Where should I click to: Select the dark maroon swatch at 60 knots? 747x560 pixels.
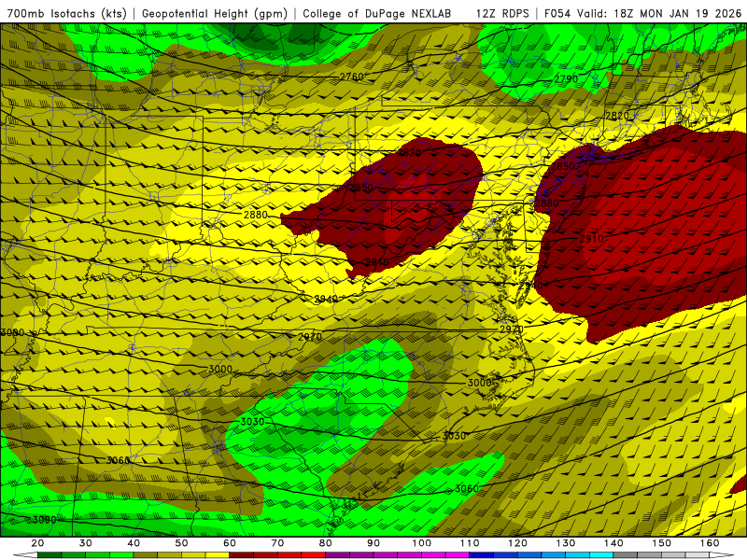pyautogui.click(x=241, y=555)
